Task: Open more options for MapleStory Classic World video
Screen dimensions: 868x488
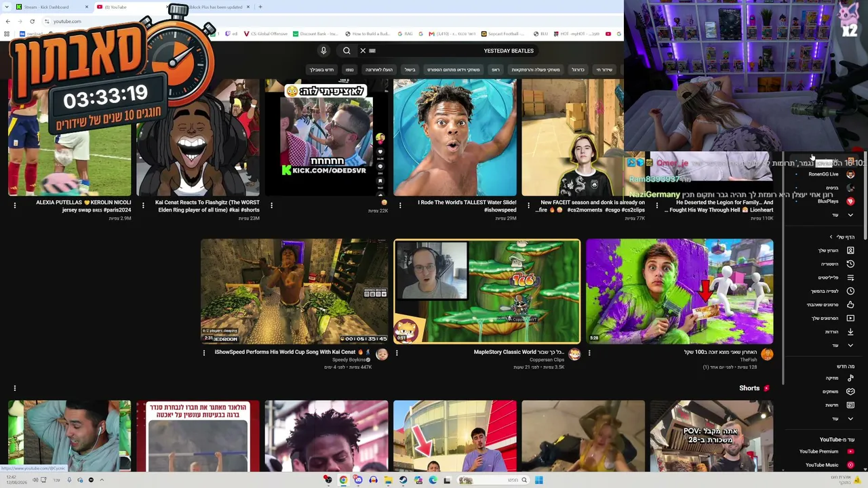Action: pos(397,352)
